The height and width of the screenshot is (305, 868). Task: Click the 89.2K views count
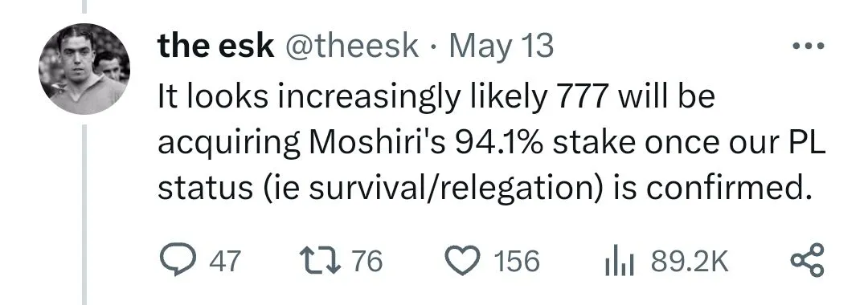(690, 261)
